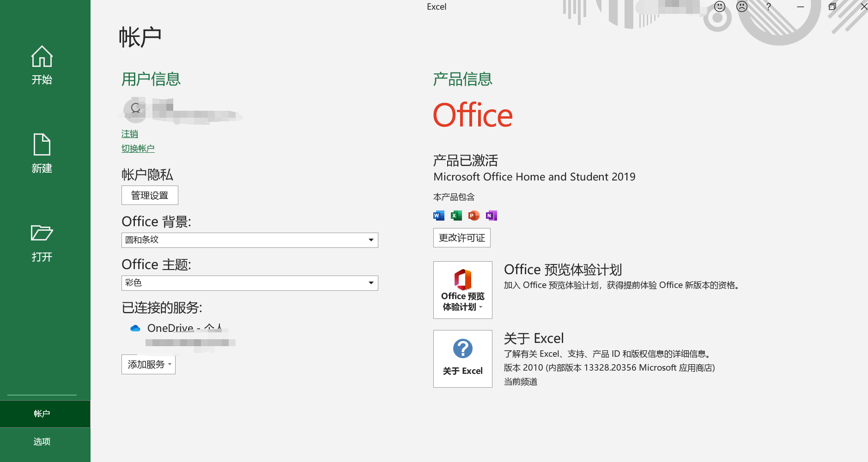Restore down the Excel window
The width and height of the screenshot is (868, 462).
tap(832, 6)
